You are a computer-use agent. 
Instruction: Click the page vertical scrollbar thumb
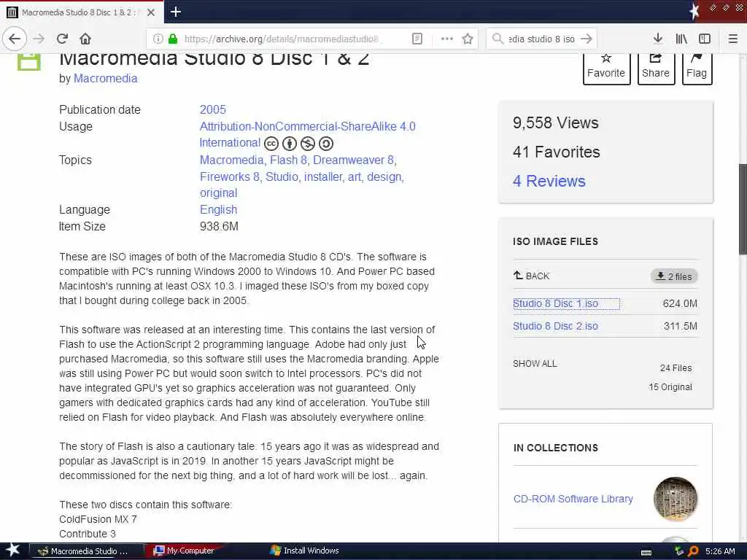click(x=742, y=209)
